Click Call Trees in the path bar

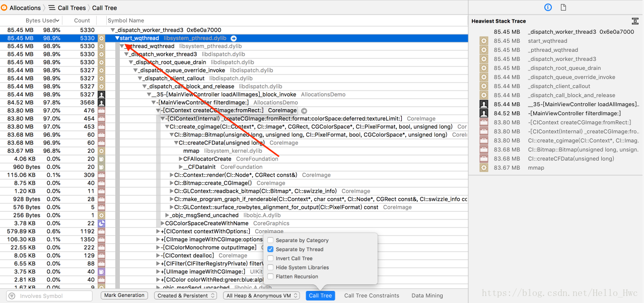pos(70,8)
